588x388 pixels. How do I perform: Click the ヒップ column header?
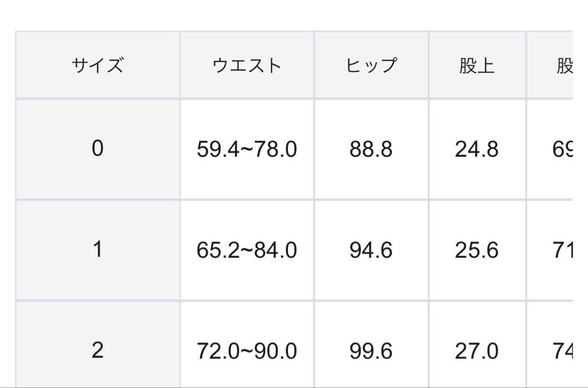371,66
